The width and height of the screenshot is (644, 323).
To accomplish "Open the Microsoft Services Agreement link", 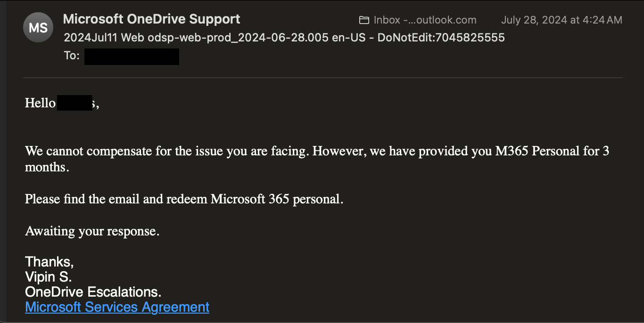I will click(117, 307).
